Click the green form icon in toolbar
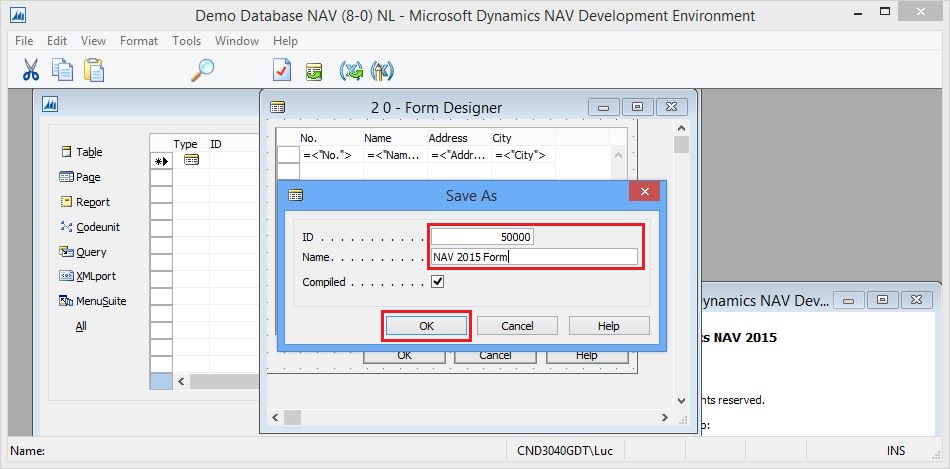Viewport: 950px width, 469px height. (x=313, y=71)
